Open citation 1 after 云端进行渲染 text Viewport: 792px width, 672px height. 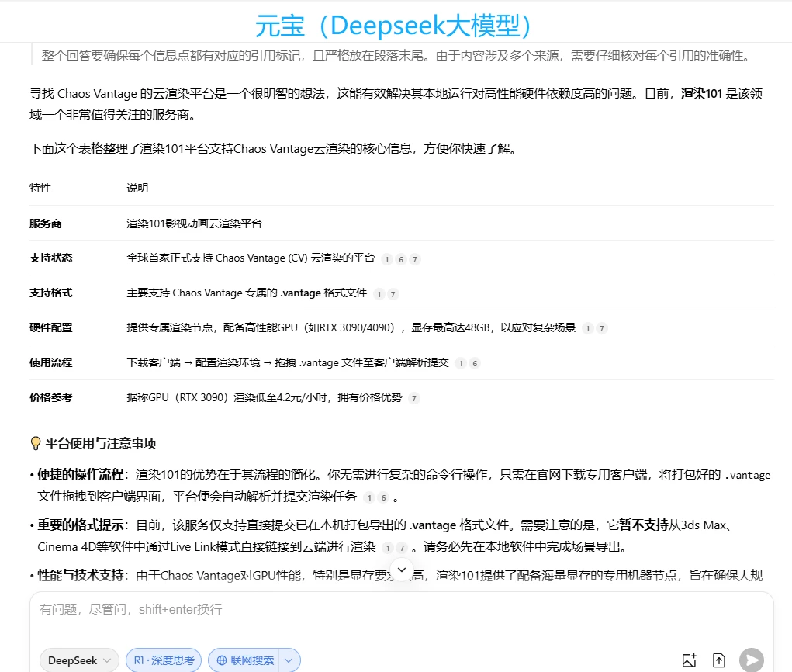[x=388, y=548]
